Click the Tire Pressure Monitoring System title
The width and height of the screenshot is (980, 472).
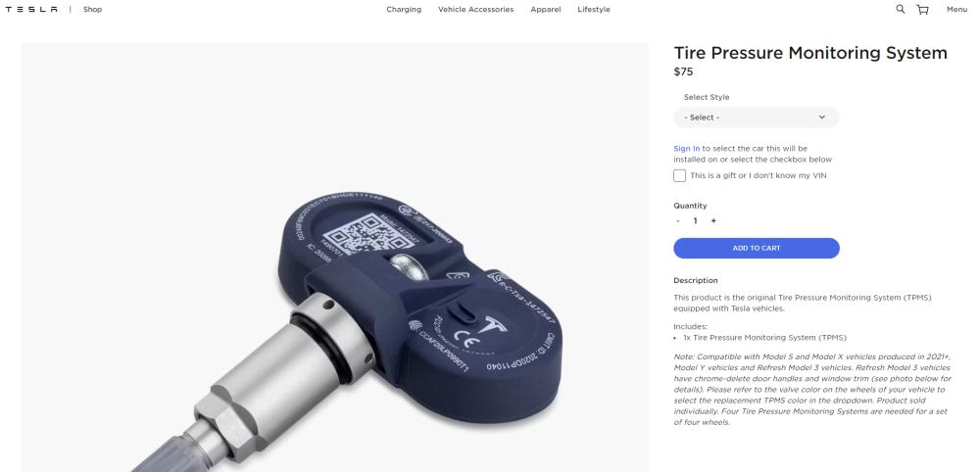click(x=810, y=53)
